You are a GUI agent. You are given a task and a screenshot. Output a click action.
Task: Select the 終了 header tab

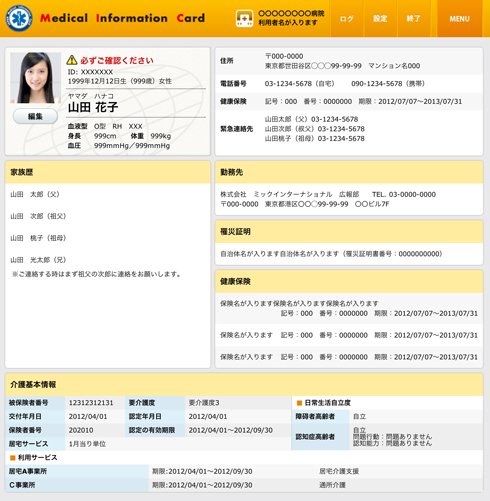click(x=414, y=18)
